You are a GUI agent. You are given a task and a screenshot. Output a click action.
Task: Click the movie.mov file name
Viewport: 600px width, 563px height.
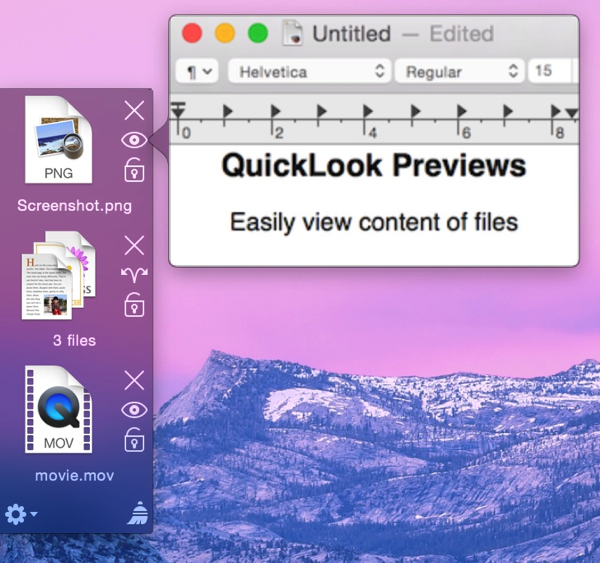click(x=75, y=475)
